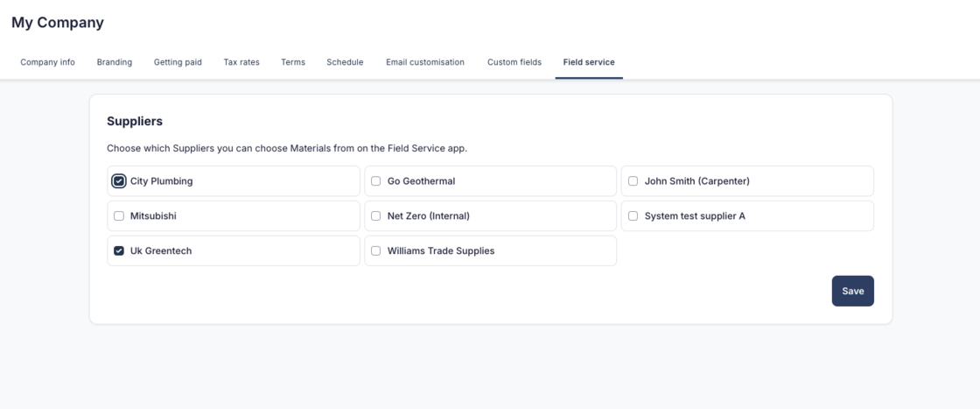Tick the John Smith (Carpenter) checkbox
This screenshot has height=409, width=980.
point(633,181)
